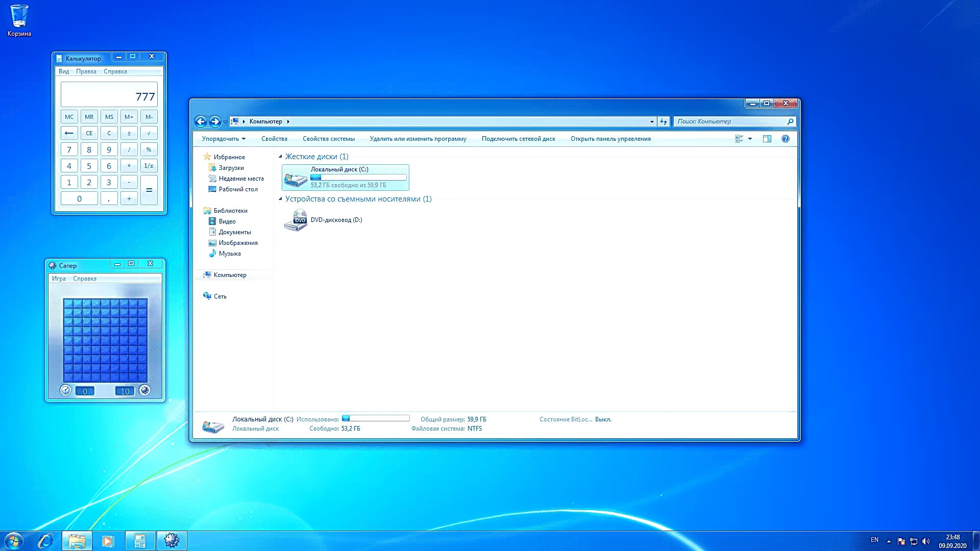This screenshot has width=980, height=551.
Task: Select the Local Disk (C:) drive icon
Action: coord(296,179)
